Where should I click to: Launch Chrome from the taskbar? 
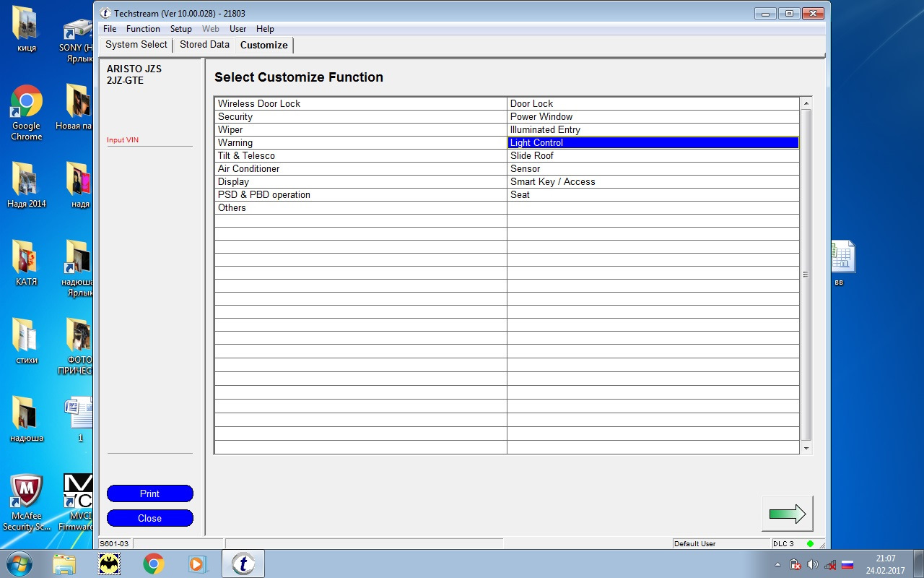(x=154, y=564)
